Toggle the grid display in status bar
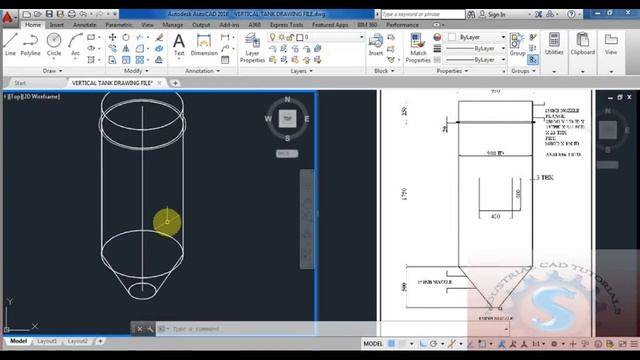This screenshot has width=640, height=360. pos(391,344)
